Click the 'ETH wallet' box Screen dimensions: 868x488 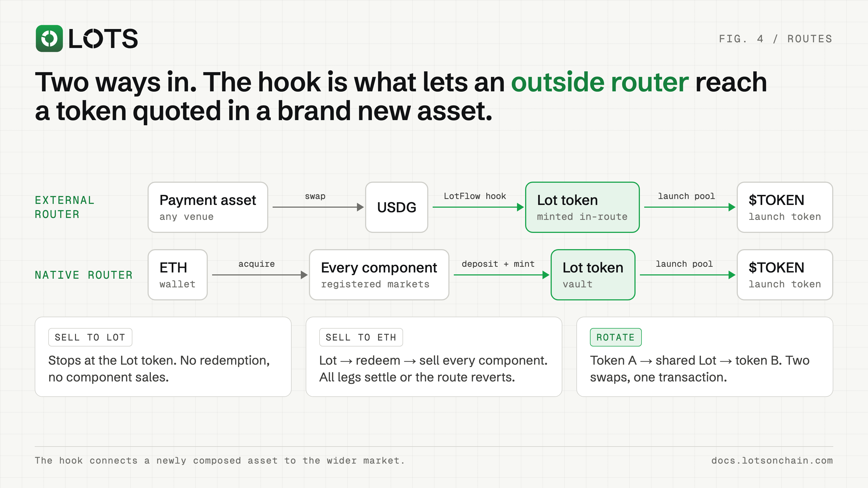[178, 275]
